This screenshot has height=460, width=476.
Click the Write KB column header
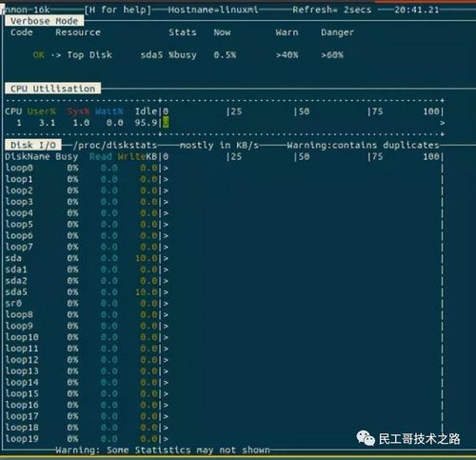(137, 156)
